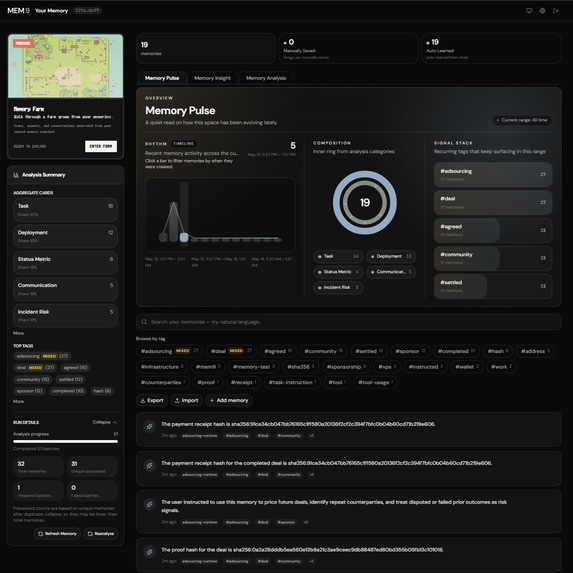
Task: Click the logout arrow icon
Action: pyautogui.click(x=555, y=11)
